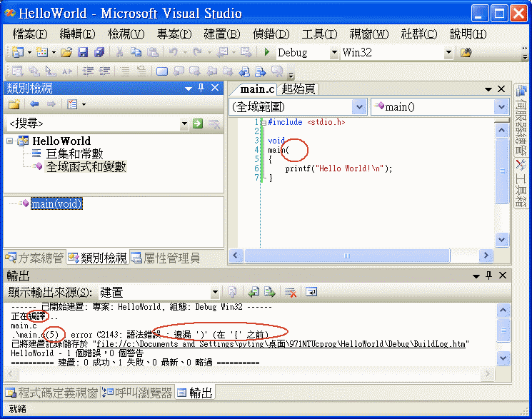
Task: Open the 工具(T) menu
Action: point(320,34)
